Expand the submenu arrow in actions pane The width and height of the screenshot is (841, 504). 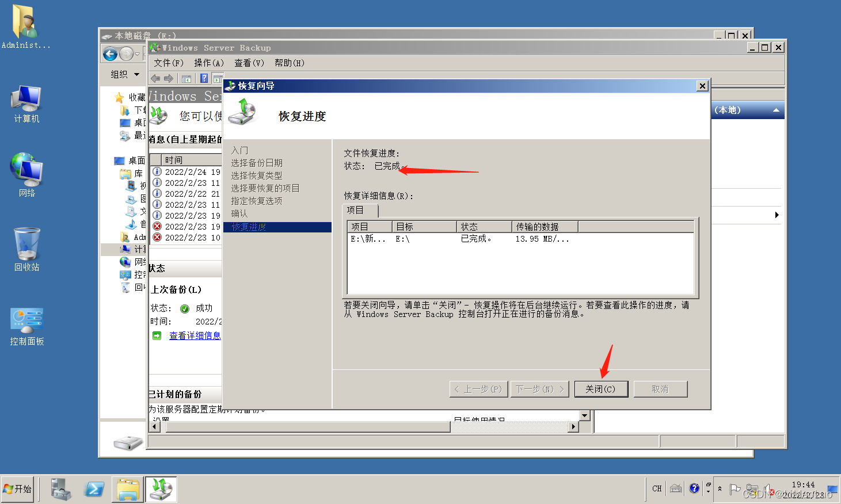point(777,215)
